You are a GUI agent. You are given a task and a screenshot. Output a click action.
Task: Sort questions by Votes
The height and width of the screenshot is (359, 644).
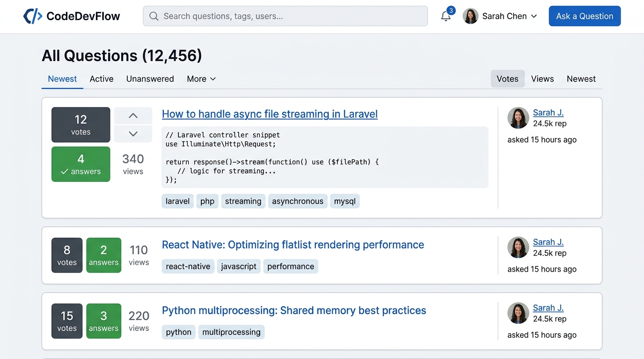507,79
